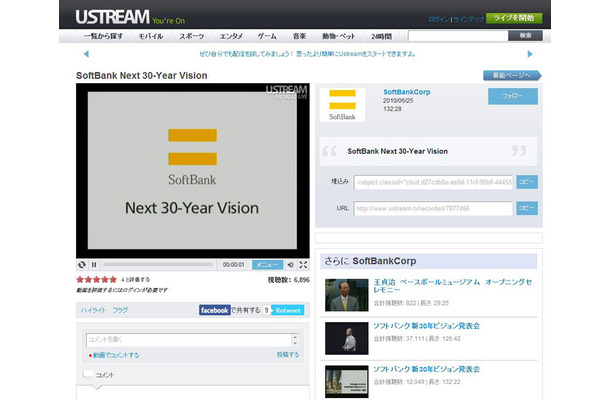Copy the URL with its コピー button

point(527,208)
